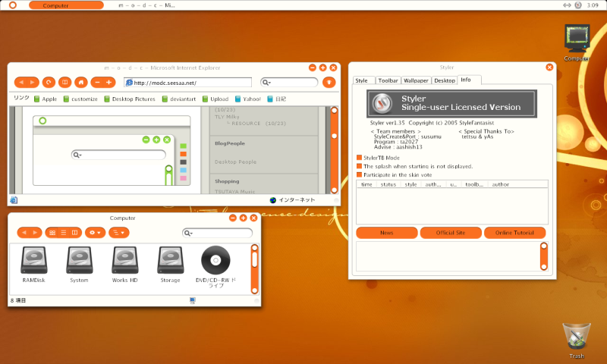Open the Desktop Pictures bookmark

pyautogui.click(x=130, y=99)
